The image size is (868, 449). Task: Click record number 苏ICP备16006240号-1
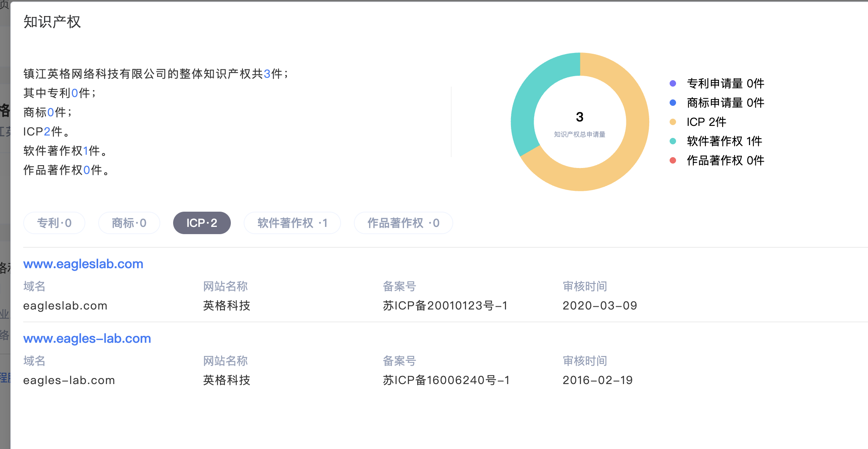point(446,380)
